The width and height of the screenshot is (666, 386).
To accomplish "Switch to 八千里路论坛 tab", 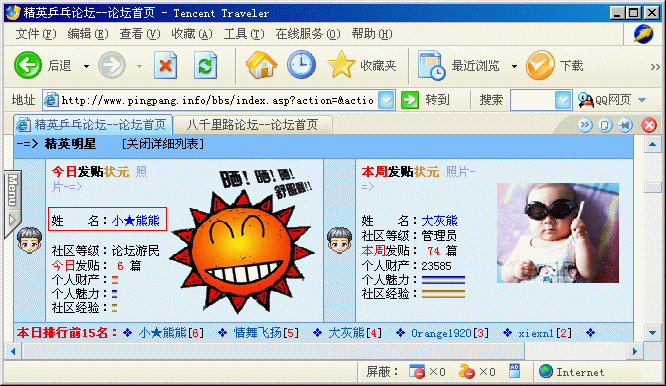I will coord(253,124).
